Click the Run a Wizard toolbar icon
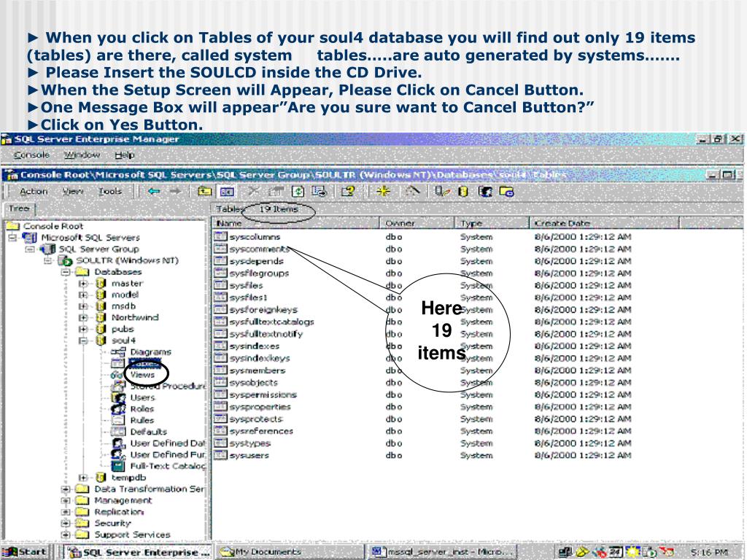747x560 pixels. point(412,192)
